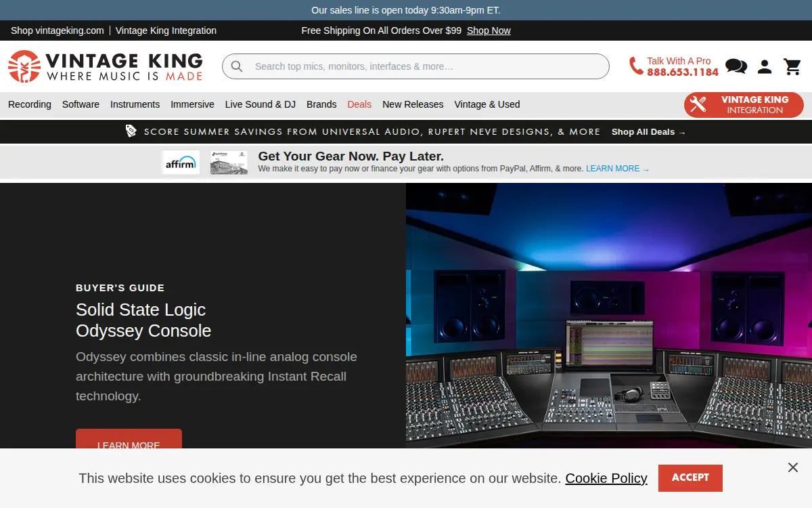The image size is (812, 508).
Task: Click the Vintage King Integration button
Action: [x=744, y=105]
